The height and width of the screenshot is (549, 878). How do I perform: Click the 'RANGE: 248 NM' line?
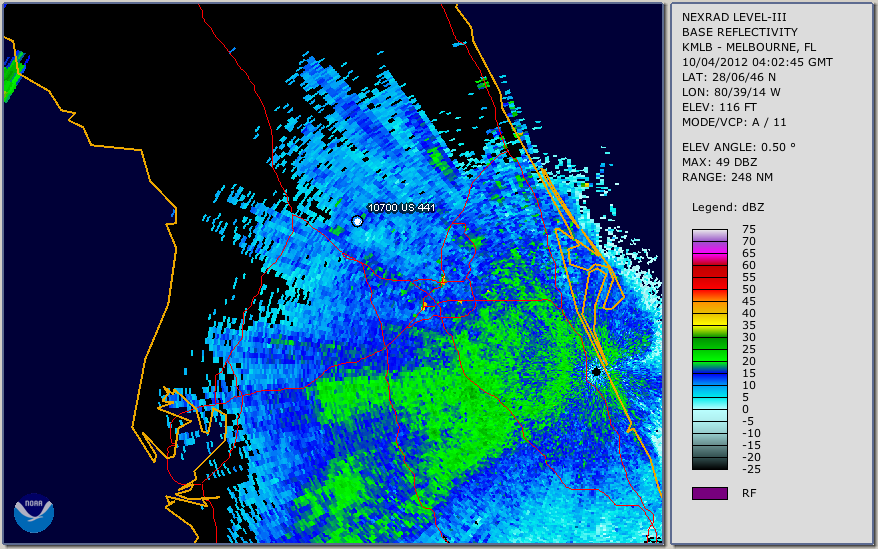(x=727, y=178)
